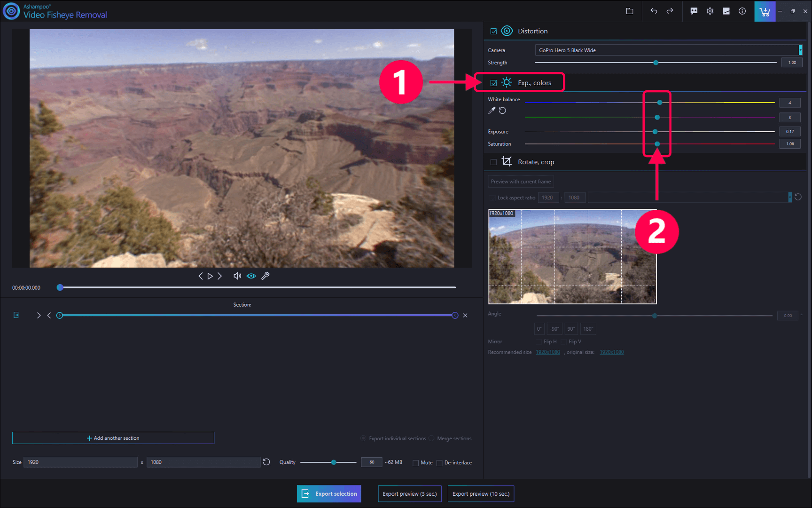Click the Saturation slider track

coord(649,144)
